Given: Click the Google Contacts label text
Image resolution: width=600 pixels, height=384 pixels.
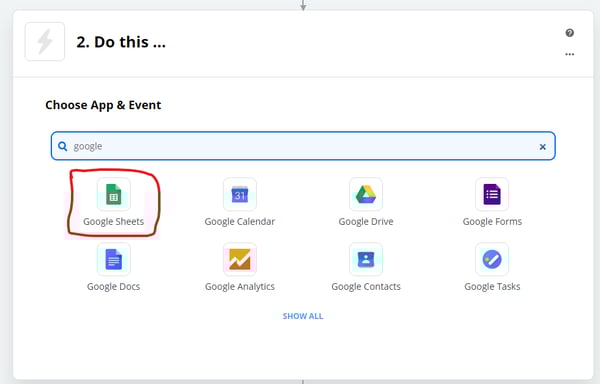Looking at the screenshot, I should (x=366, y=287).
